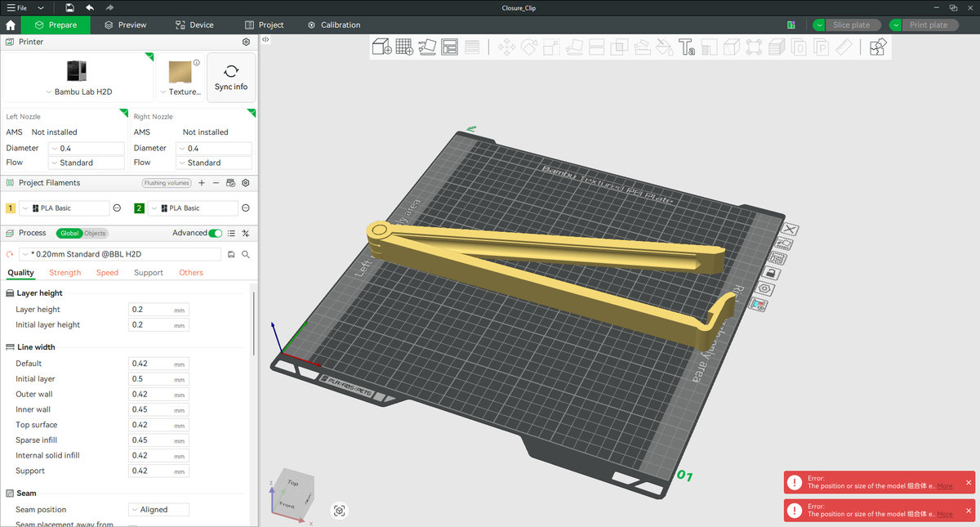Select the Color painting bucket tool

(666, 47)
